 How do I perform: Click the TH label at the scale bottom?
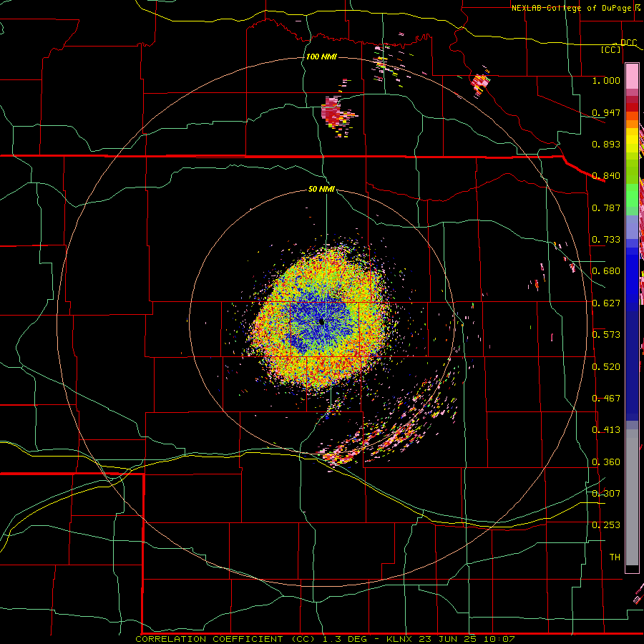click(615, 557)
